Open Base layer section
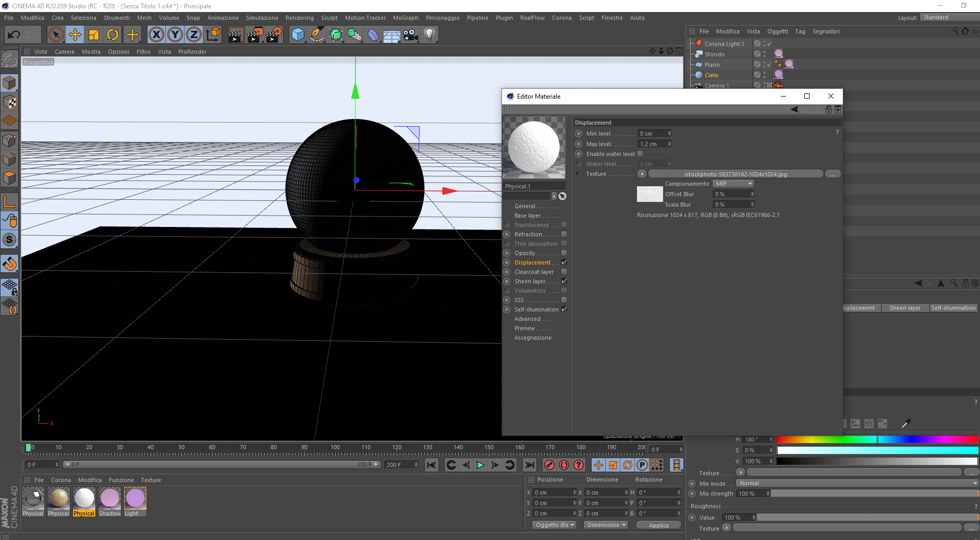The width and height of the screenshot is (980, 540). pyautogui.click(x=528, y=215)
